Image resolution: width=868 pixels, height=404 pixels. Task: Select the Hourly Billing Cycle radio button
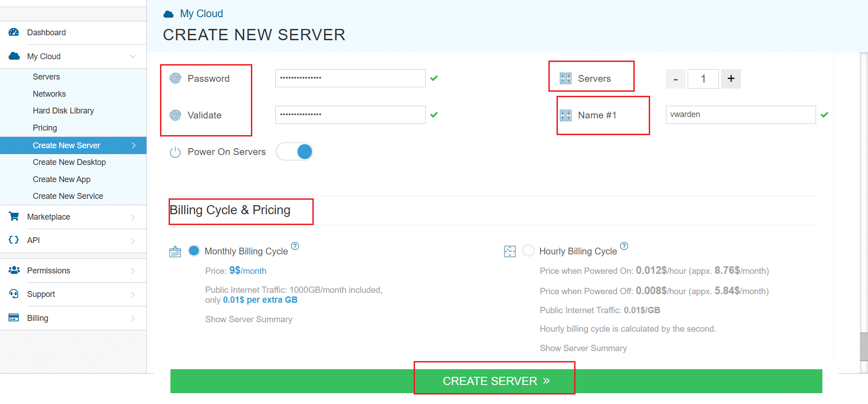(x=528, y=251)
